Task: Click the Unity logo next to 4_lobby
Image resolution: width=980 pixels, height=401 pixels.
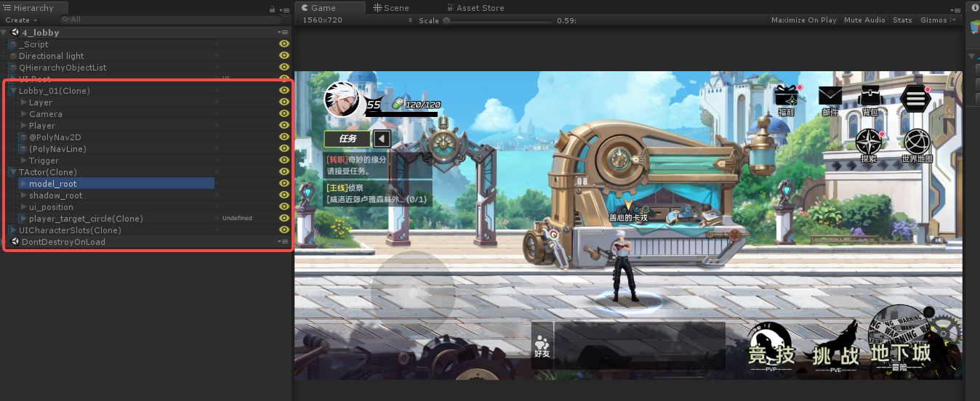Action: click(15, 33)
